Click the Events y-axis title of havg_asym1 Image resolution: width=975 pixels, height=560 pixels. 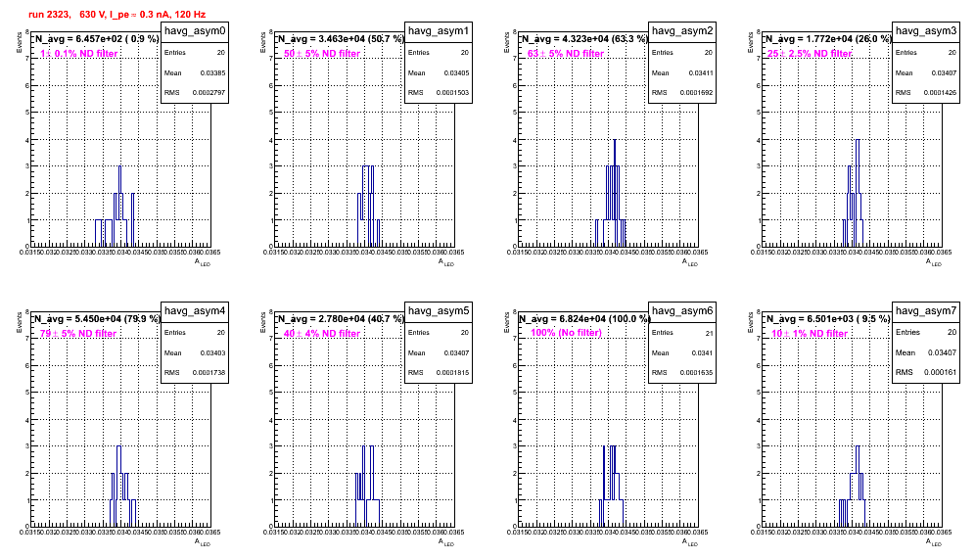(263, 42)
